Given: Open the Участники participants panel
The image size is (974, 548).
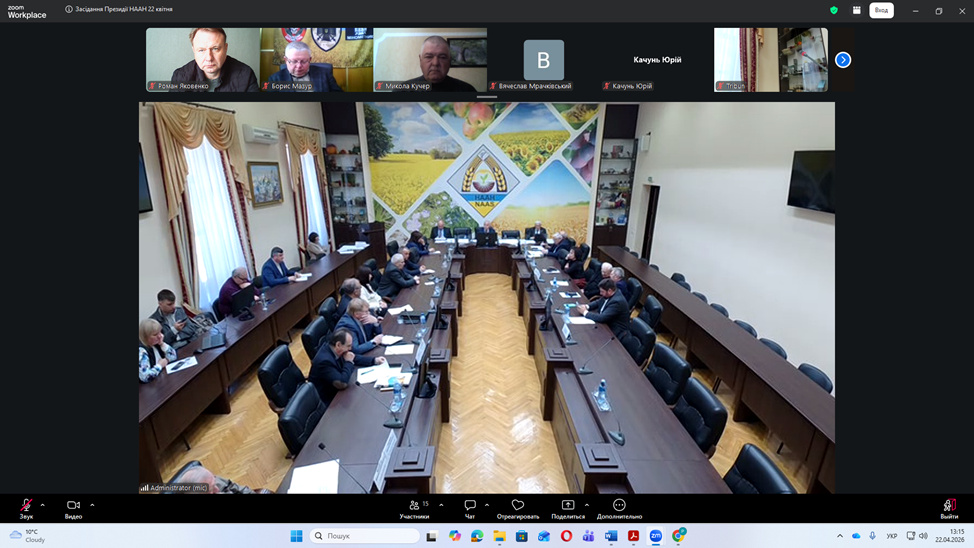Looking at the screenshot, I should (x=414, y=507).
